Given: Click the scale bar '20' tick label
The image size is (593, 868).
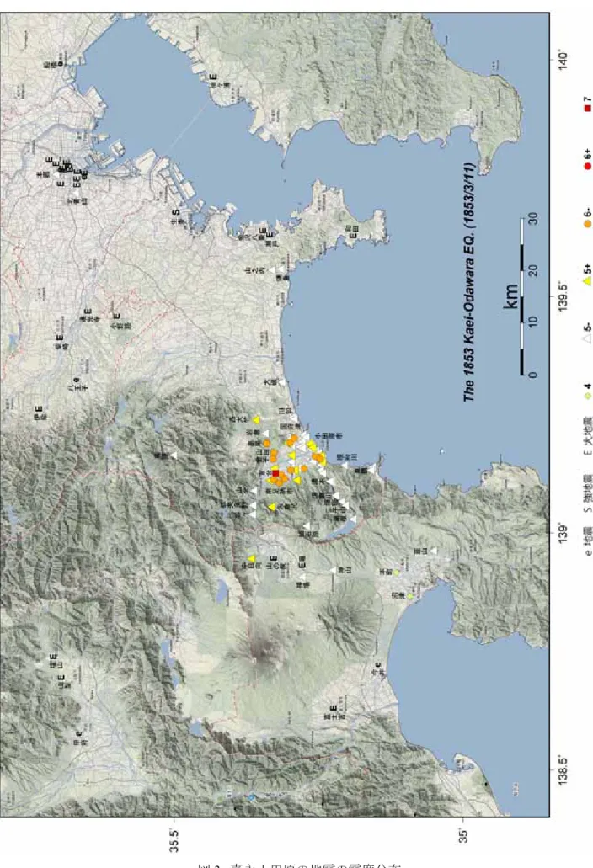Looking at the screenshot, I should [533, 270].
